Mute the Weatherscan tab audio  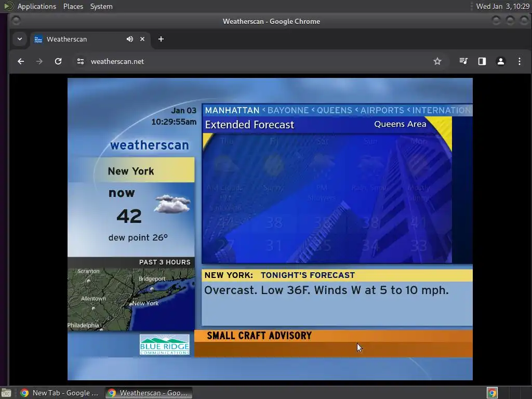(x=129, y=39)
